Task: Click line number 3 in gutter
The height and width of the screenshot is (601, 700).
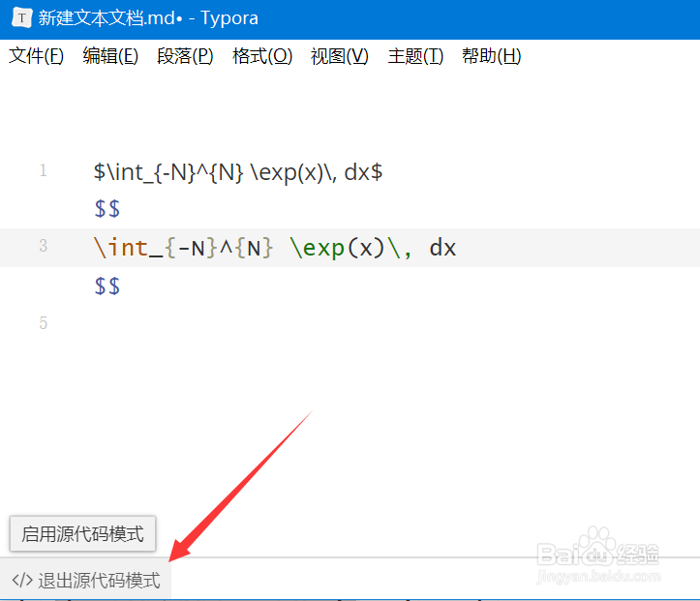Action: pyautogui.click(x=44, y=246)
